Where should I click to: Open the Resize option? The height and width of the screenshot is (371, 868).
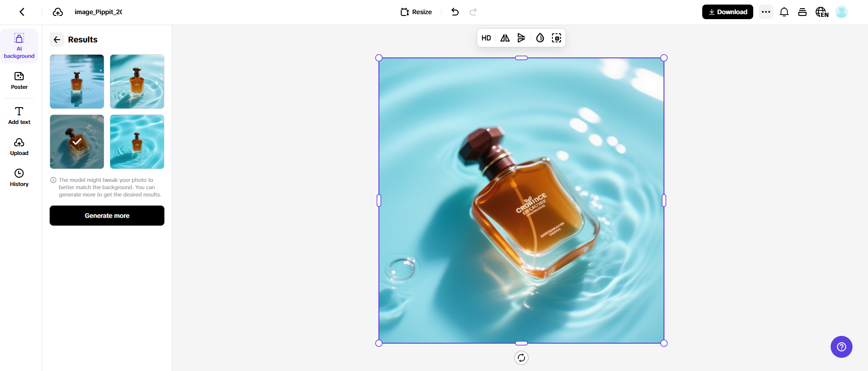click(x=416, y=12)
